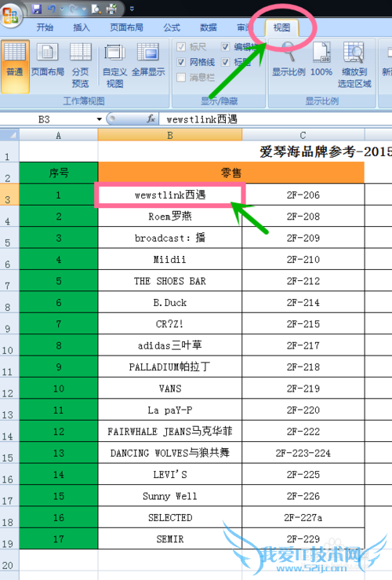
Task: Select cell 2F-227a
Action: pos(303,517)
